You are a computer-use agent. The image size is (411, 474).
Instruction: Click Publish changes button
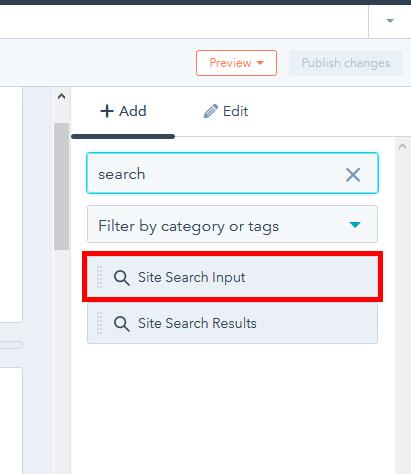(346, 63)
